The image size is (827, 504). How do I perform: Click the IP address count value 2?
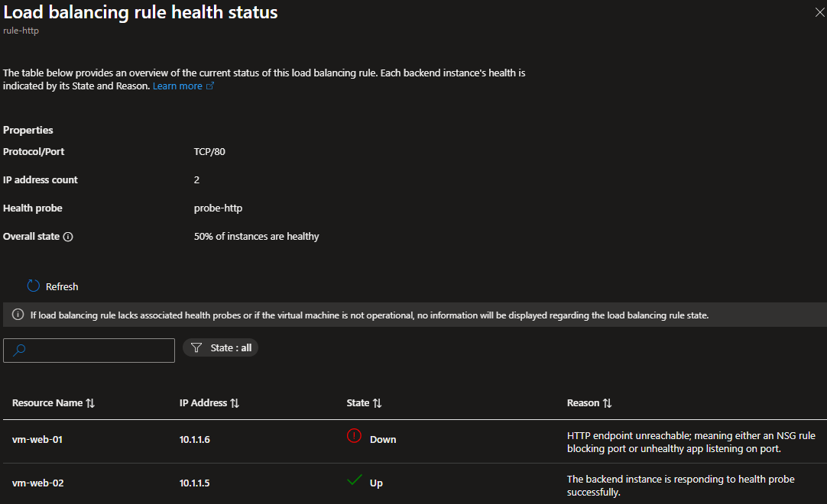tap(196, 180)
